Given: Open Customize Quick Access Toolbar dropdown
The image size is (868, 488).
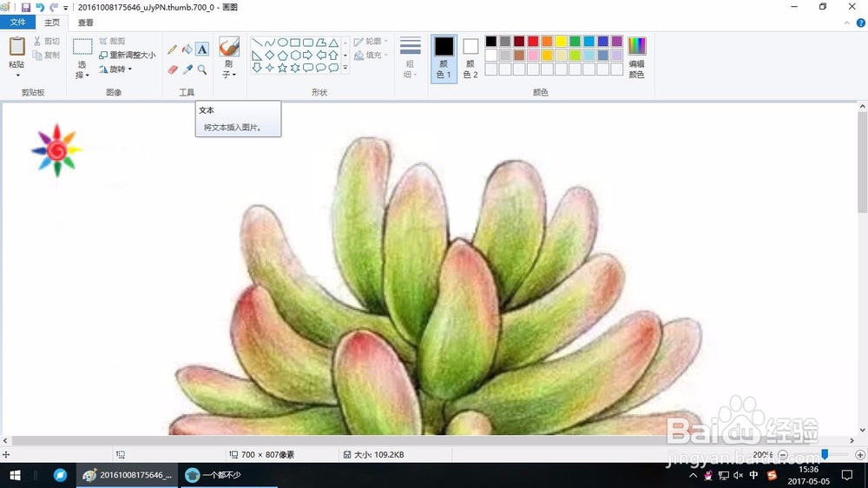Looking at the screenshot, I should click(x=65, y=8).
